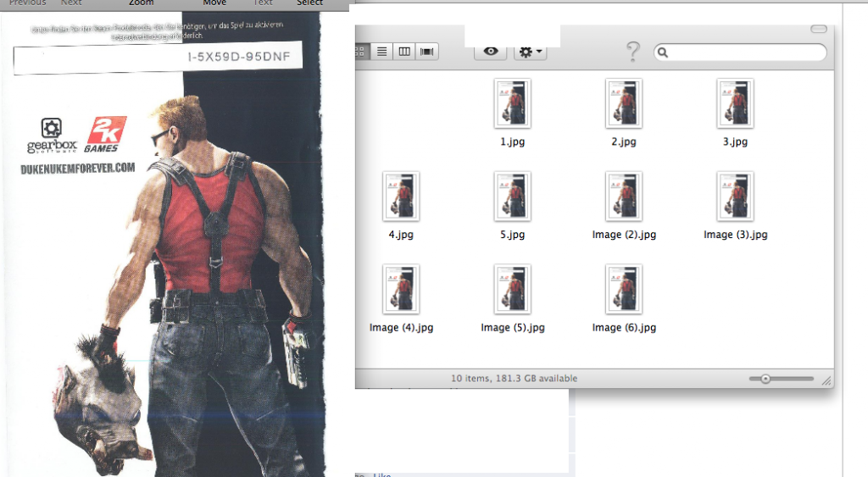Click the Image (4).jpg name label

tap(401, 328)
